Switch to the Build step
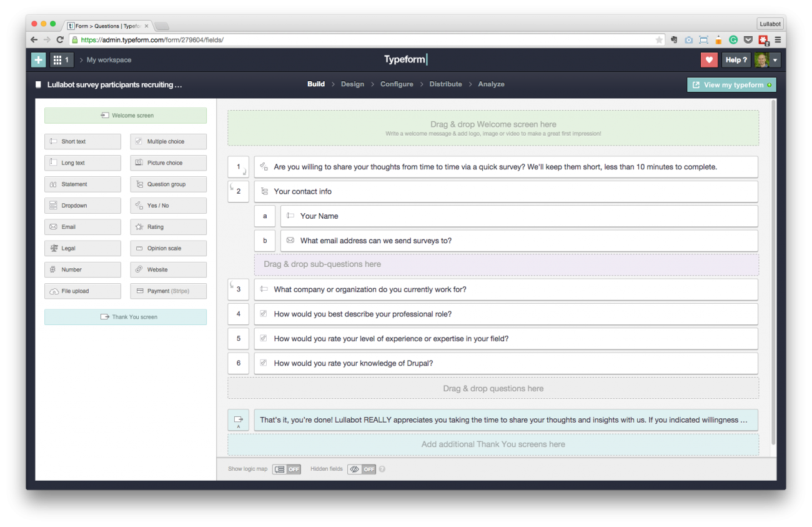 click(x=316, y=84)
